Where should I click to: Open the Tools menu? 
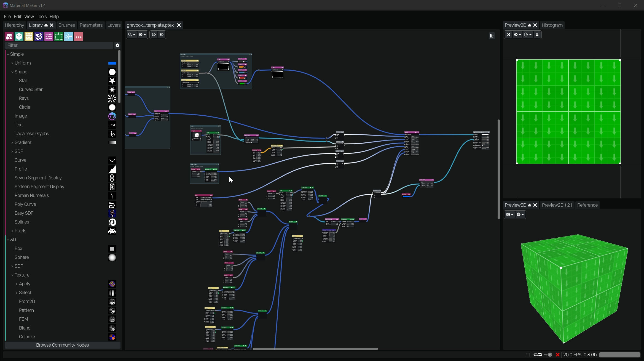(x=42, y=17)
